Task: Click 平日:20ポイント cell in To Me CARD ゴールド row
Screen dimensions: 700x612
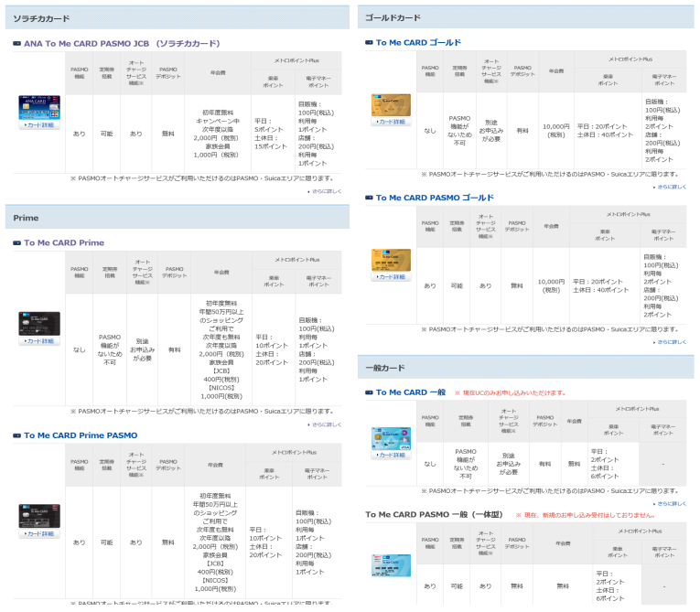Action: (608, 130)
